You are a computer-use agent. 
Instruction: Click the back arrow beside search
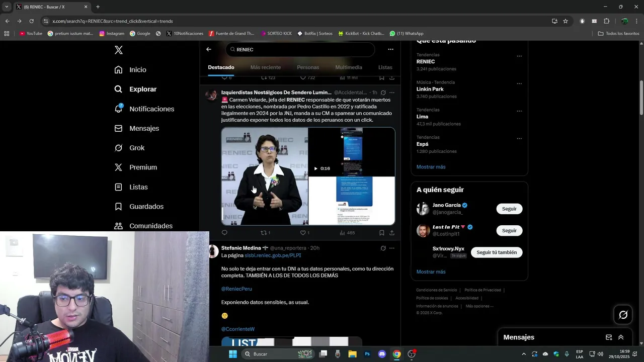tap(209, 49)
